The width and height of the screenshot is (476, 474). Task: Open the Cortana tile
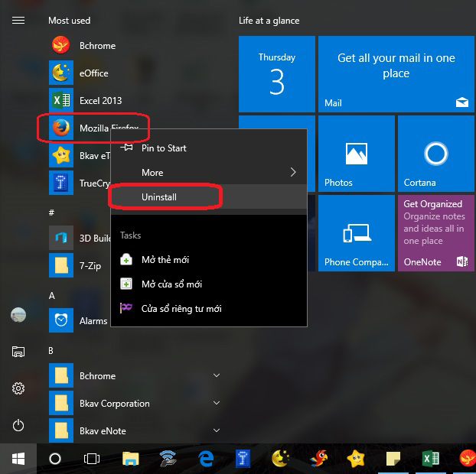coord(436,154)
